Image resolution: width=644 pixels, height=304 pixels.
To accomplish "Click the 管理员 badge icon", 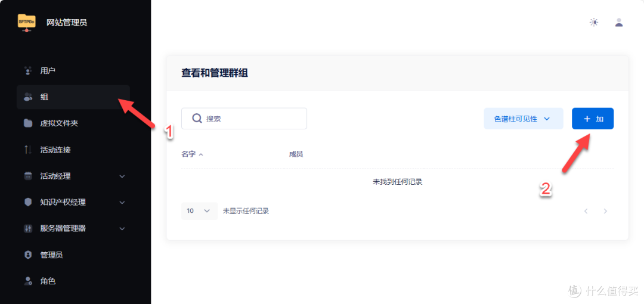I will click(x=28, y=255).
